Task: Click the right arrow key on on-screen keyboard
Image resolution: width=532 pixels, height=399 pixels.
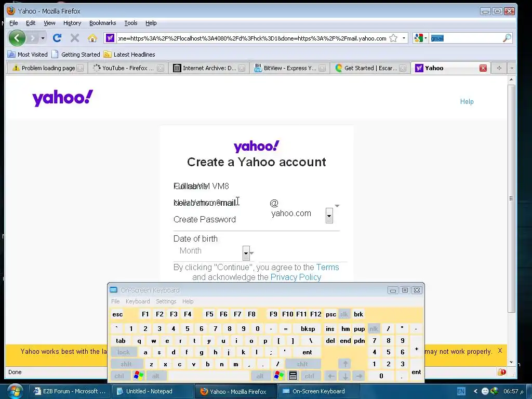Action: click(x=359, y=376)
